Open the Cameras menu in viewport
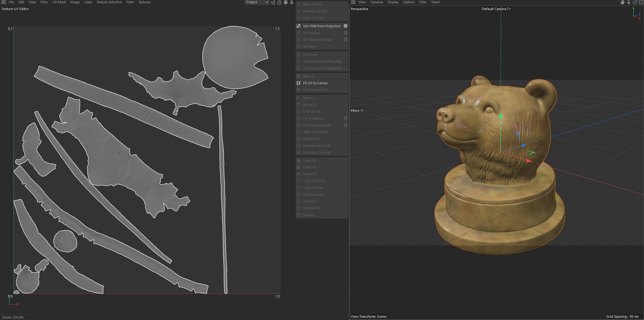The image size is (644, 320). click(376, 2)
